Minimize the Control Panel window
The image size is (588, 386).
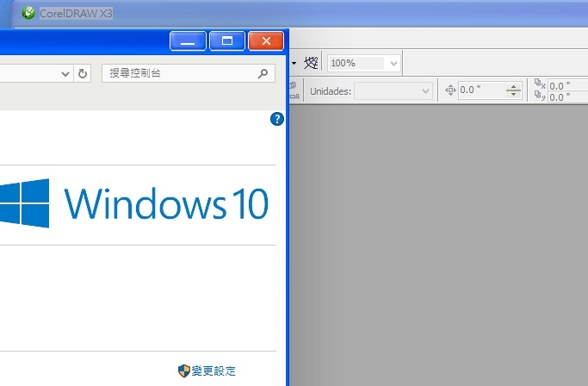[x=188, y=41]
